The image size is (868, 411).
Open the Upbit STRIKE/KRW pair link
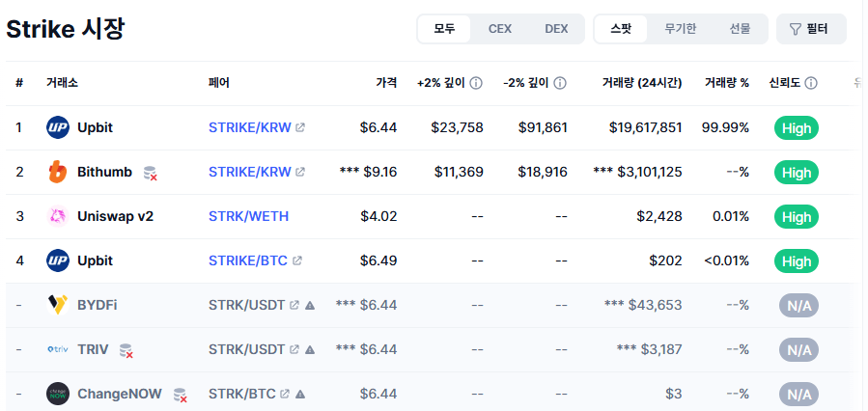tap(250, 127)
